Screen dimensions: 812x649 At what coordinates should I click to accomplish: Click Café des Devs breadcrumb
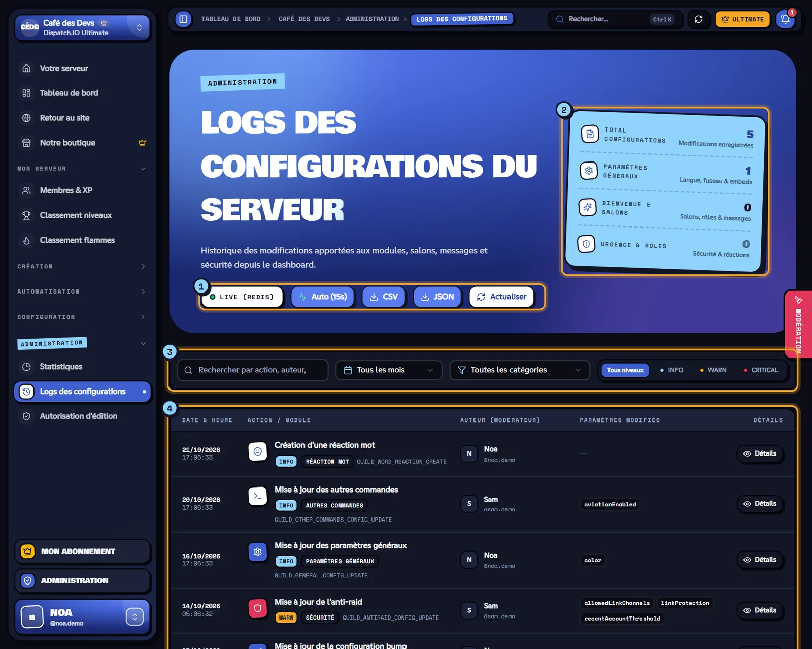tap(304, 19)
